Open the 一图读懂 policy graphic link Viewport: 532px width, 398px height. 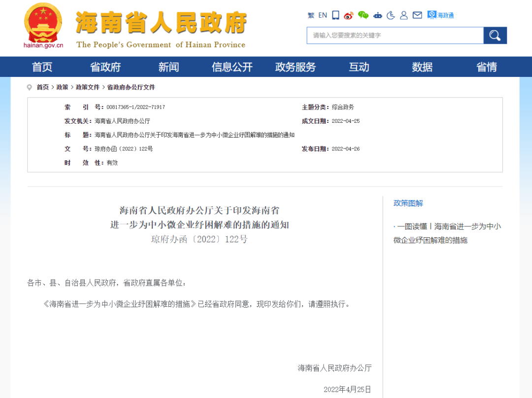point(446,233)
